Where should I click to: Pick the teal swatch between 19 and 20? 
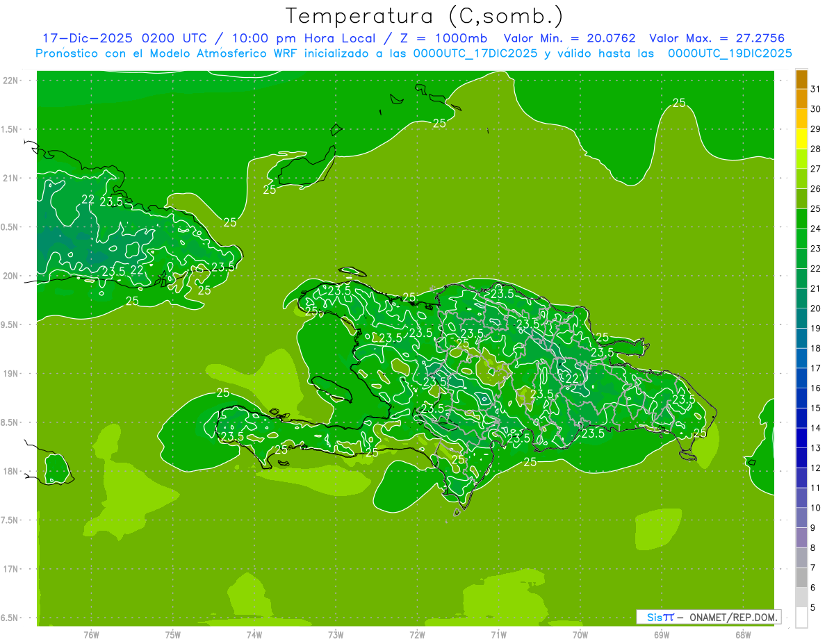pos(801,318)
